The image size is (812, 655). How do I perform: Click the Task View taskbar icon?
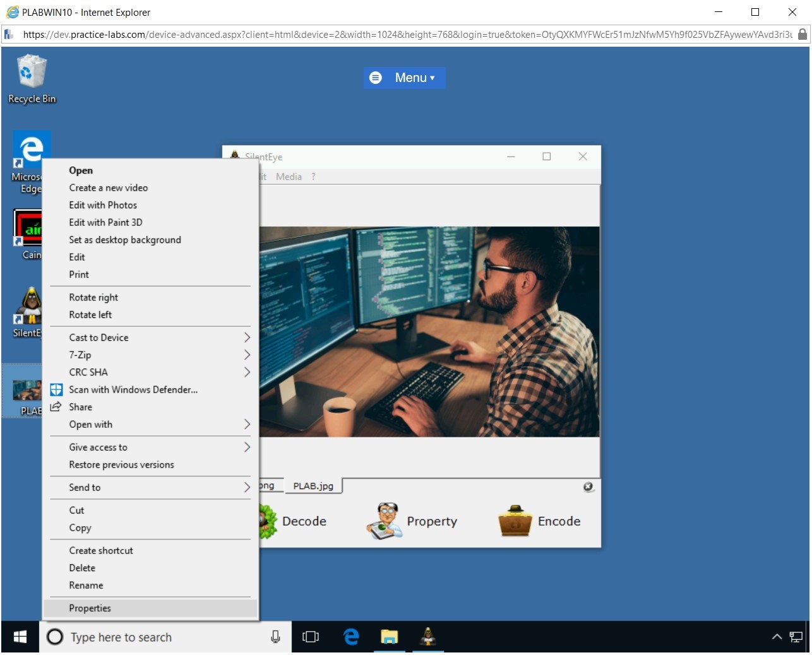[311, 637]
